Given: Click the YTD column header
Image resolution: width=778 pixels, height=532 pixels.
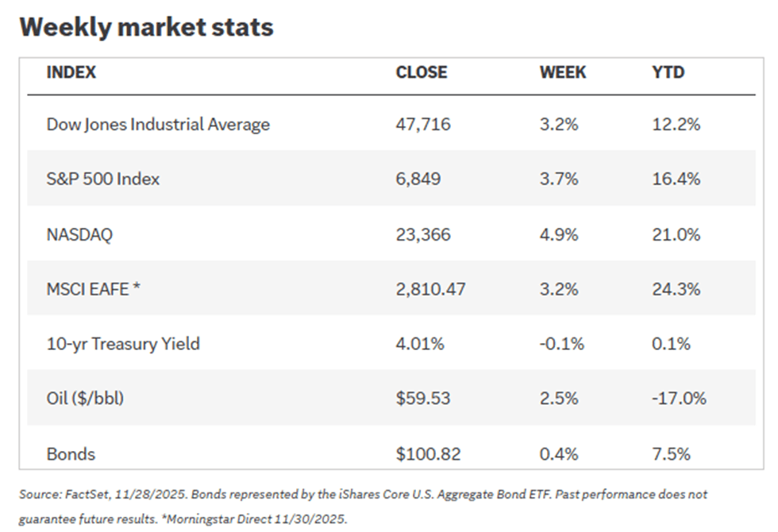Looking at the screenshot, I should [x=668, y=72].
